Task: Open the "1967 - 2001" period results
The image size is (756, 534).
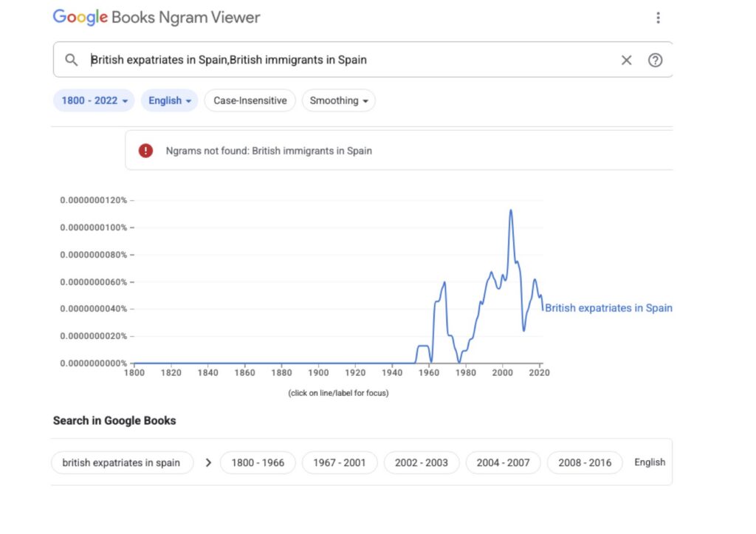Action: coord(340,462)
